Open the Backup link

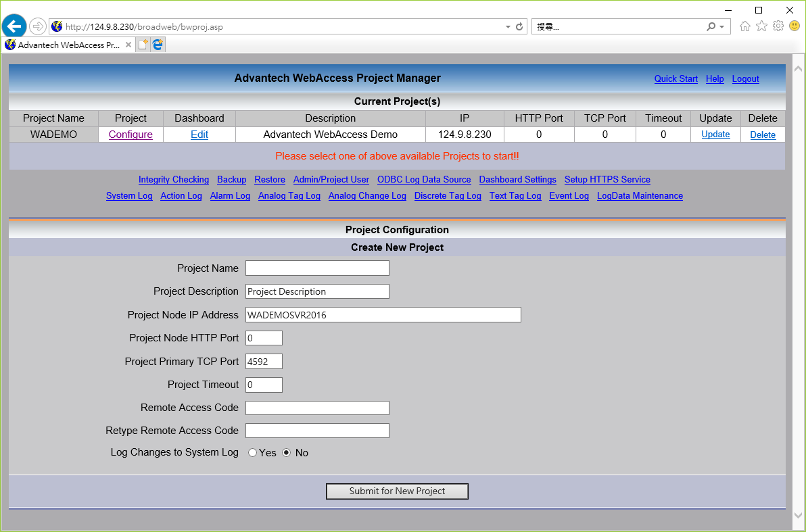click(x=231, y=179)
